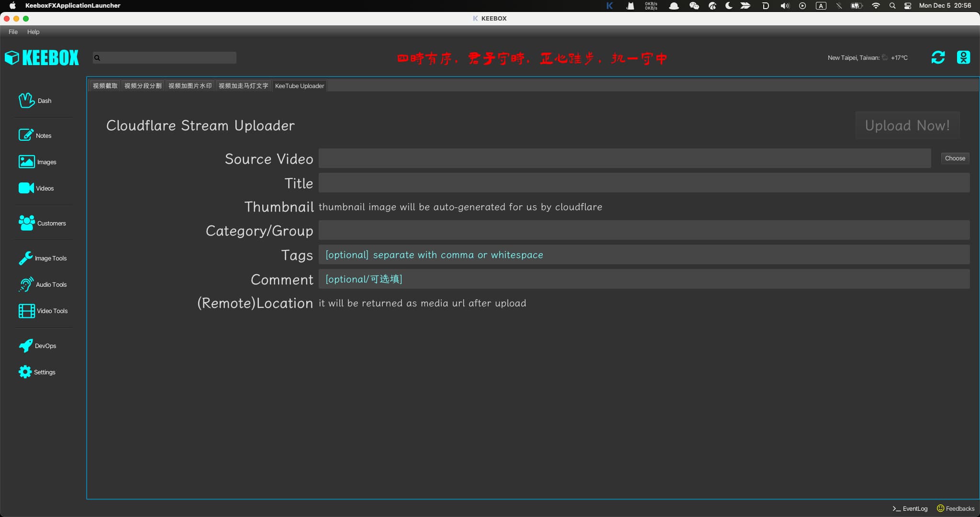
Task: Select the KeeTube Uploader tab
Action: (300, 86)
